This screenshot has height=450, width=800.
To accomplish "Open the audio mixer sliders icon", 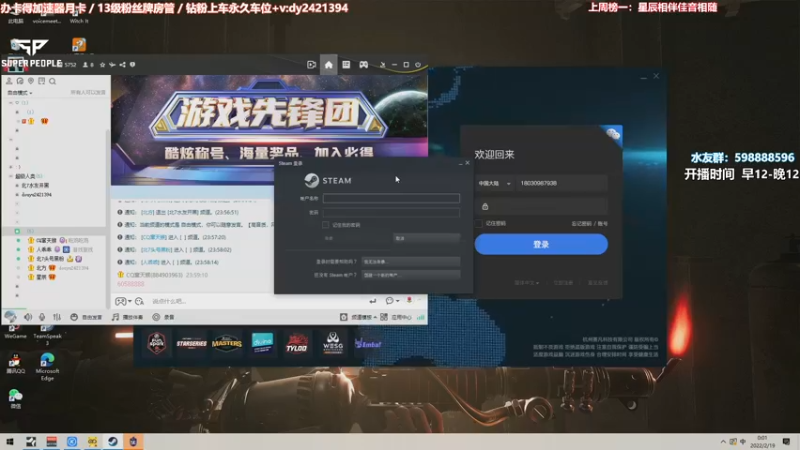I will pyautogui.click(x=57, y=317).
